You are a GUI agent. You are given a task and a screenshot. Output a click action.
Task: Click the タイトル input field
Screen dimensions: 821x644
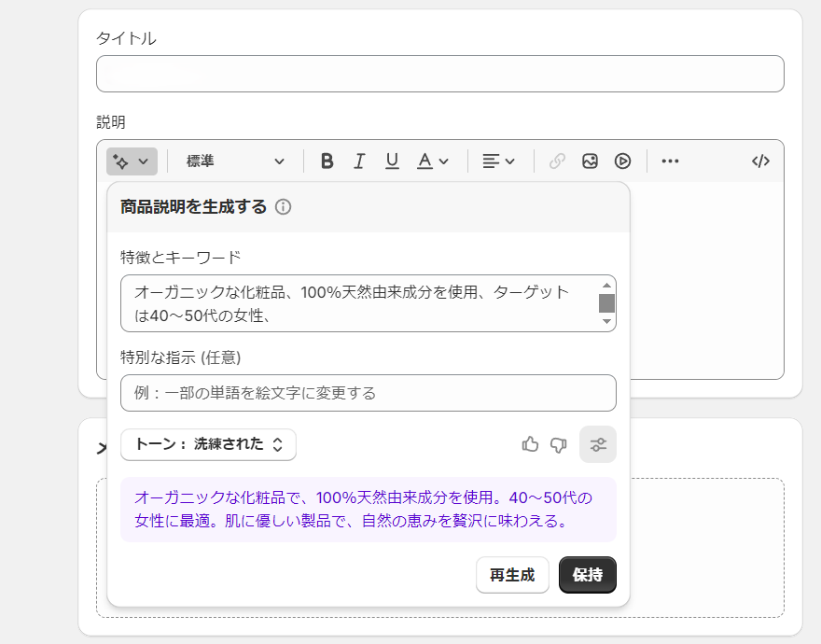(x=440, y=74)
